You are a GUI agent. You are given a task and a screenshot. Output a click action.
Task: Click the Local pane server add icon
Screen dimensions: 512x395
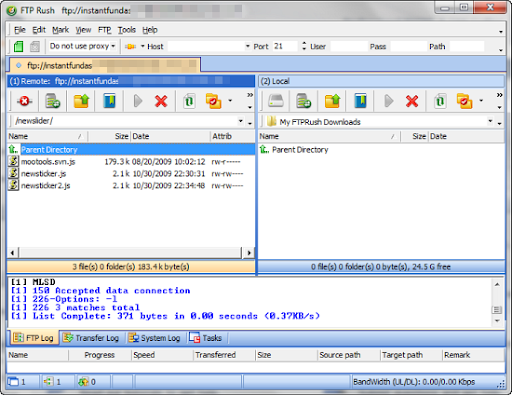pos(304,101)
